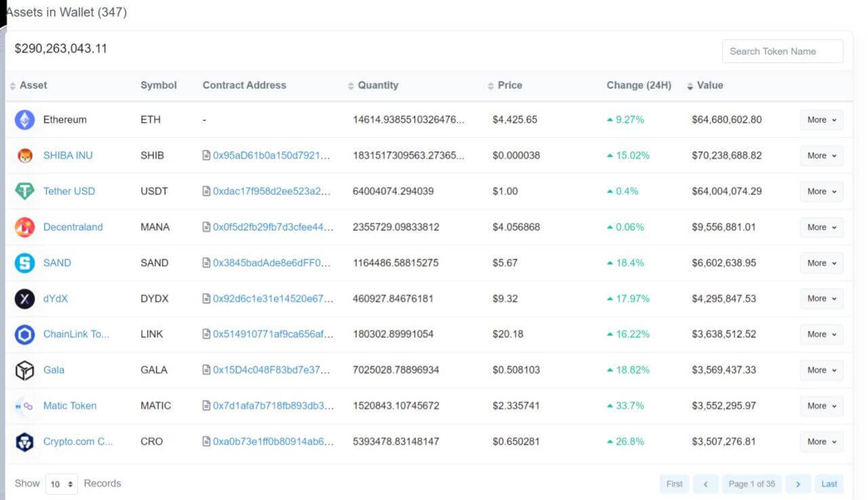Click the Crypto.com CRO logo icon
868x500 pixels.
click(x=24, y=442)
